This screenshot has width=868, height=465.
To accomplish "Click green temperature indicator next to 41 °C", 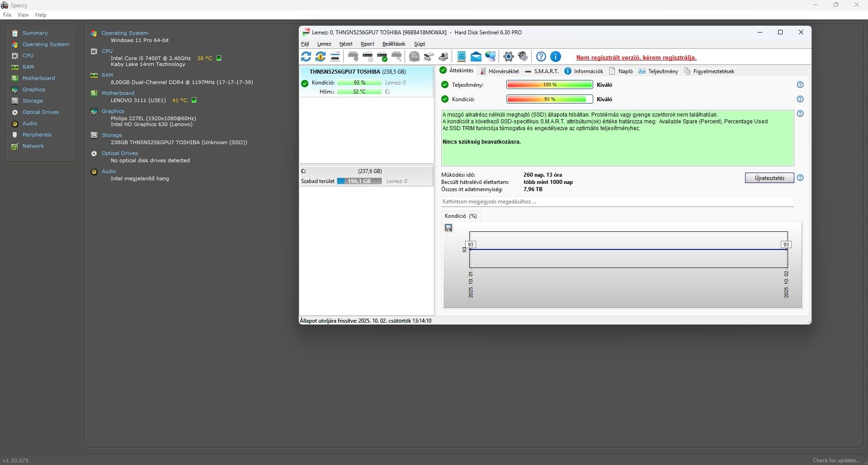I will pyautogui.click(x=194, y=100).
